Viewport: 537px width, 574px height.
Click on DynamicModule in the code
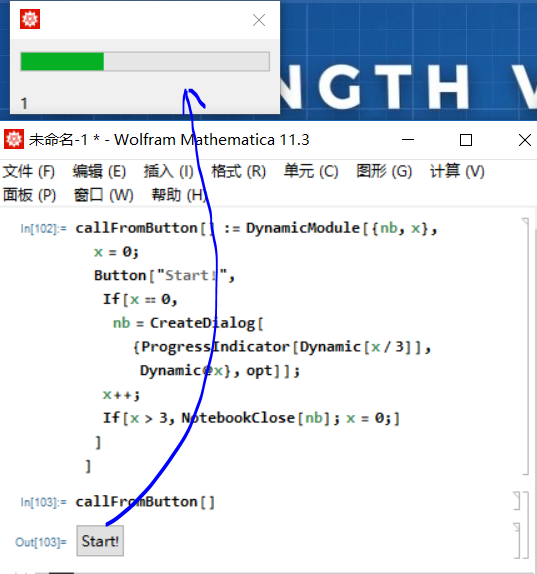303,228
